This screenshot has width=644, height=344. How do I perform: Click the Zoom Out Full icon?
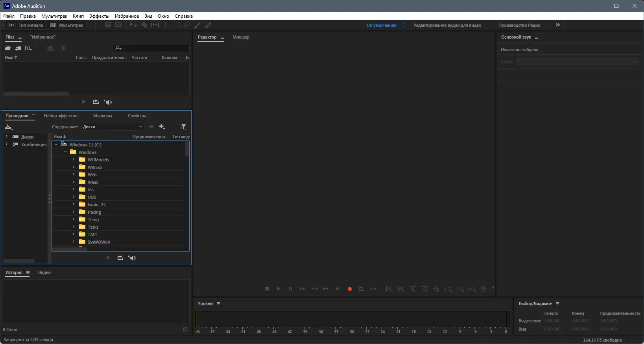coord(436,289)
